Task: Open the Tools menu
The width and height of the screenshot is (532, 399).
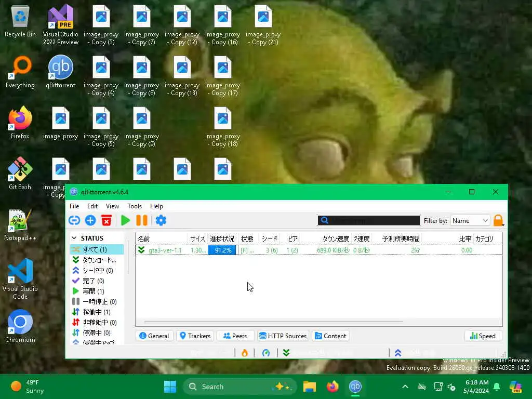Action: point(135,206)
